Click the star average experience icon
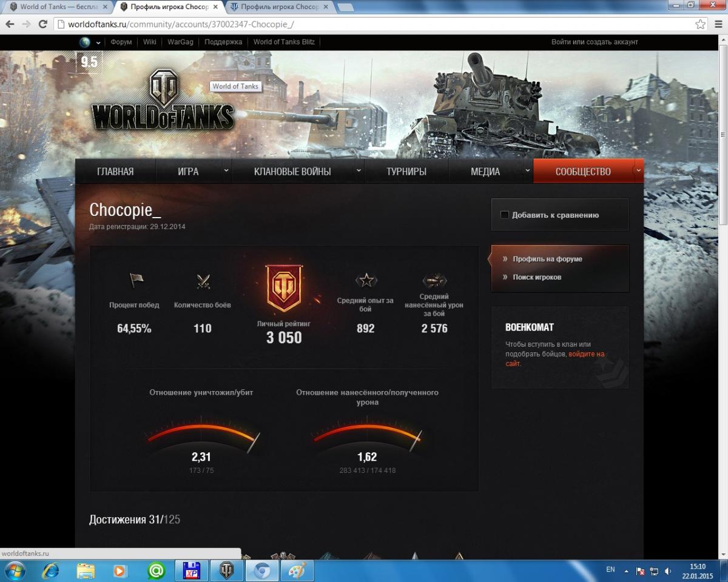 366,280
